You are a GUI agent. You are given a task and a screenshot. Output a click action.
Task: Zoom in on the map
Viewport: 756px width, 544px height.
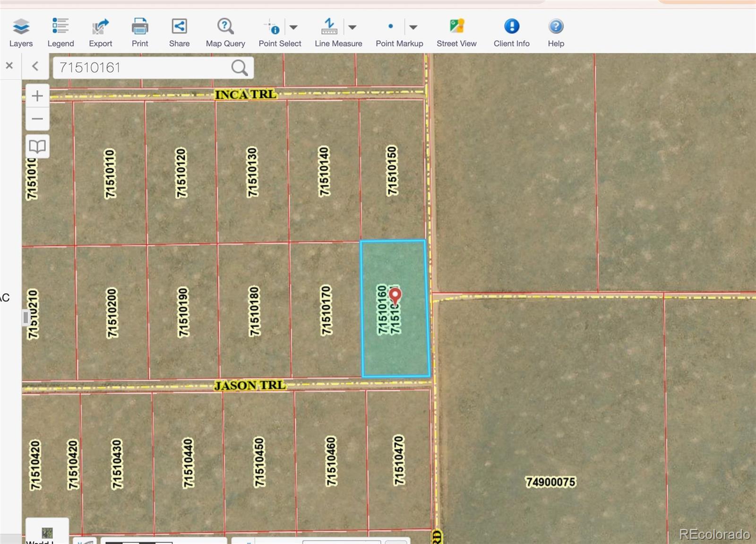pos(37,96)
